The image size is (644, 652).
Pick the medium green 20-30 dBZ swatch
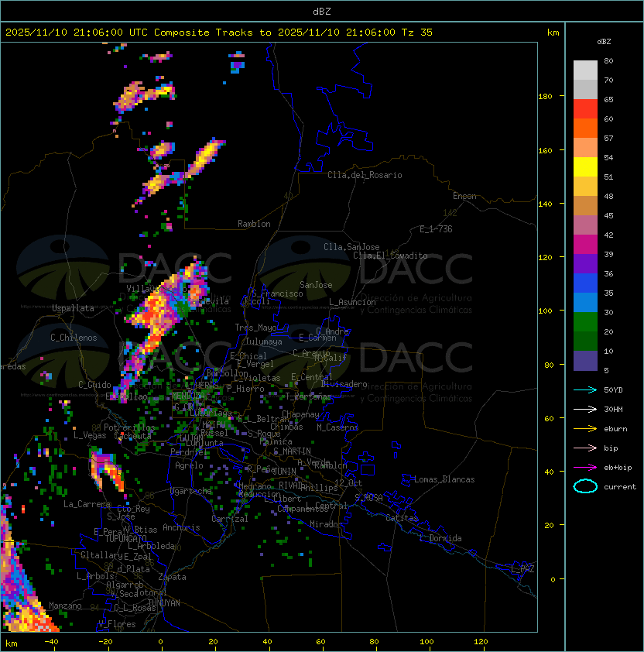tap(585, 322)
